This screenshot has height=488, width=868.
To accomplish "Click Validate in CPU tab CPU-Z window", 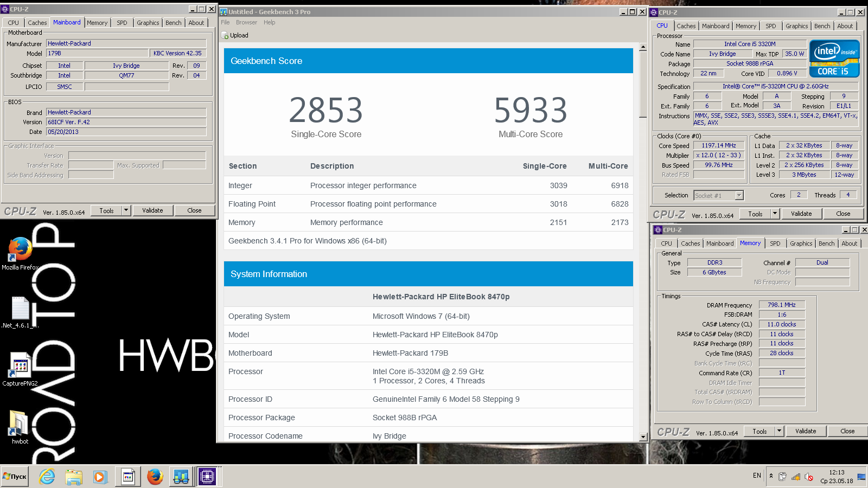I will click(801, 214).
